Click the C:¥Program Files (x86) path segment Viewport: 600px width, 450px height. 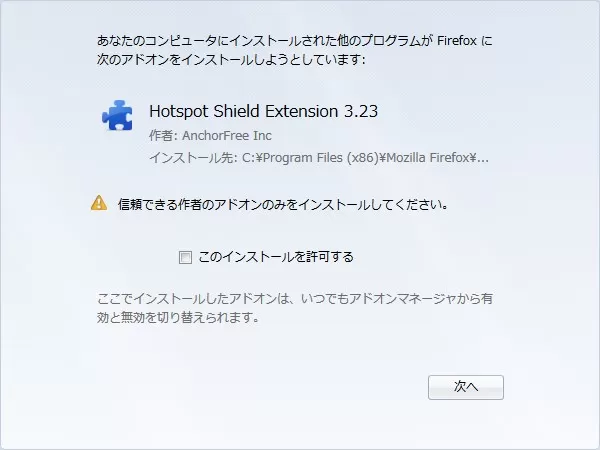(310, 158)
